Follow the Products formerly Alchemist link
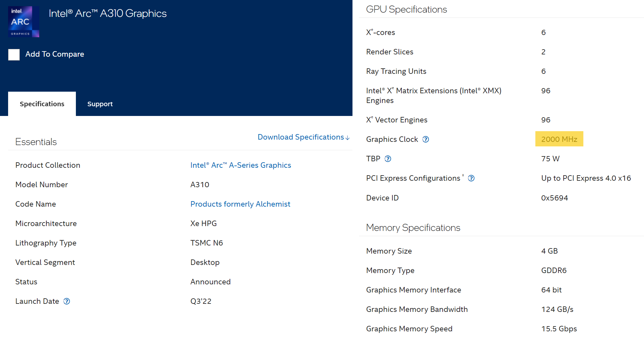The height and width of the screenshot is (343, 644). point(240,204)
